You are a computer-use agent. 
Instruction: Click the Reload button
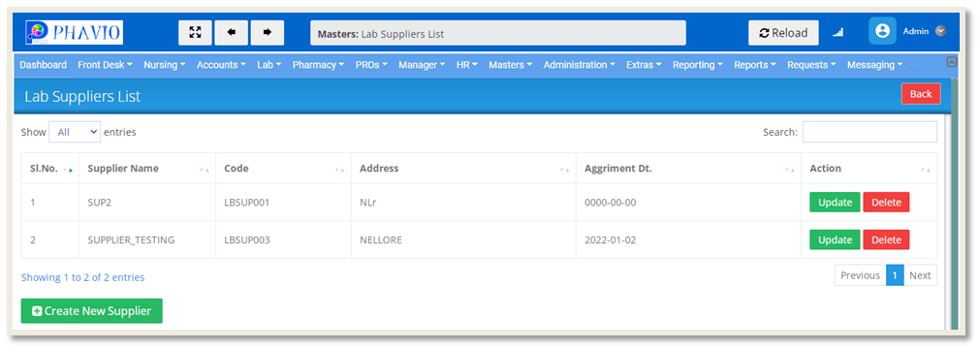[784, 33]
